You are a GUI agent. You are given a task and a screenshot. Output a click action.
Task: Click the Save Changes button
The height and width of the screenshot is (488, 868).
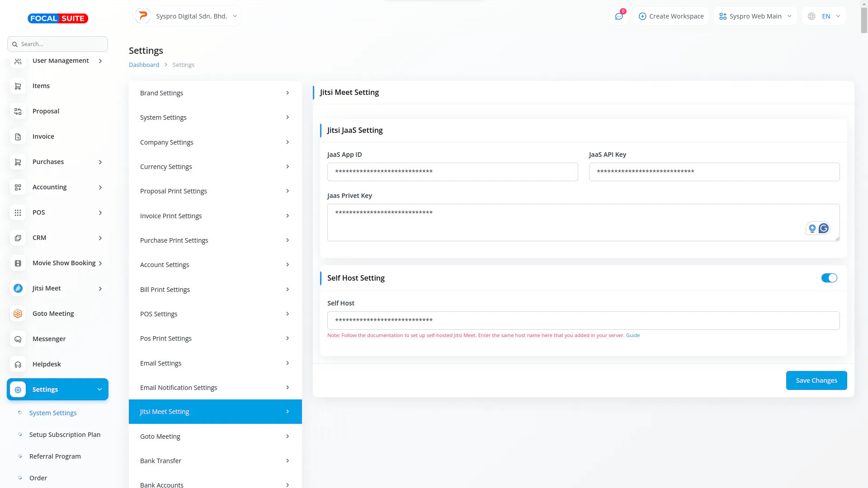[x=816, y=380]
